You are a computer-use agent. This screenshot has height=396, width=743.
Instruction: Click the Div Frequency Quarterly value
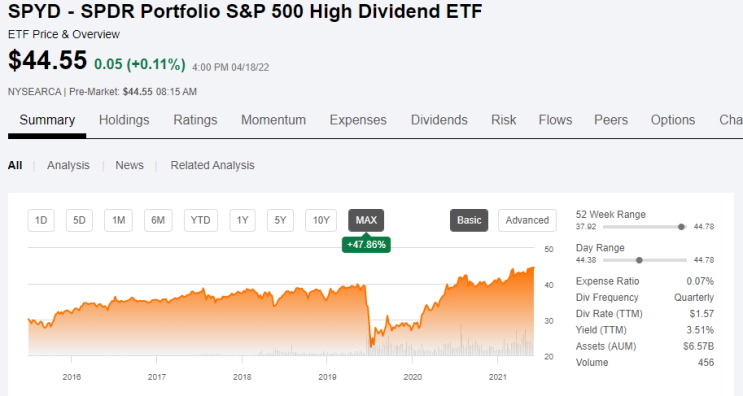[694, 297]
